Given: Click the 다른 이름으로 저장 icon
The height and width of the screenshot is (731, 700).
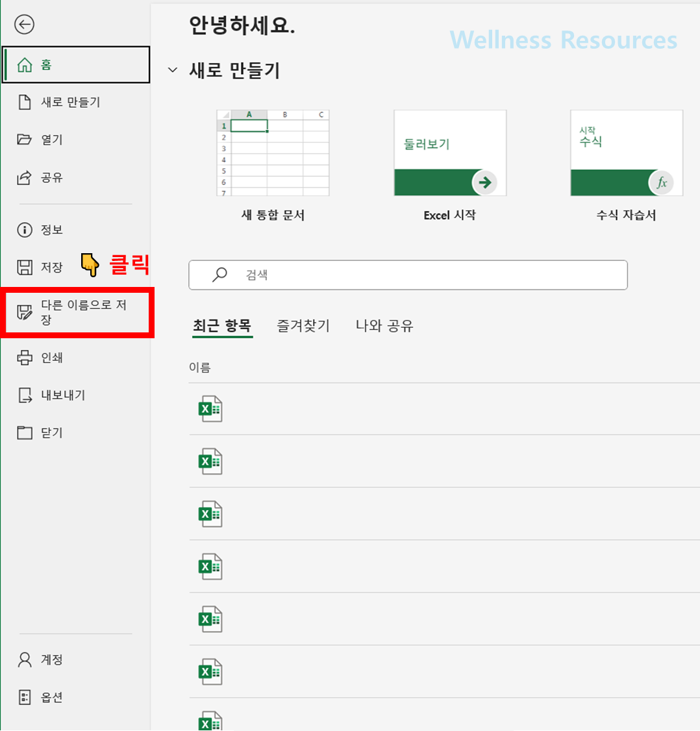Looking at the screenshot, I should click(24, 312).
